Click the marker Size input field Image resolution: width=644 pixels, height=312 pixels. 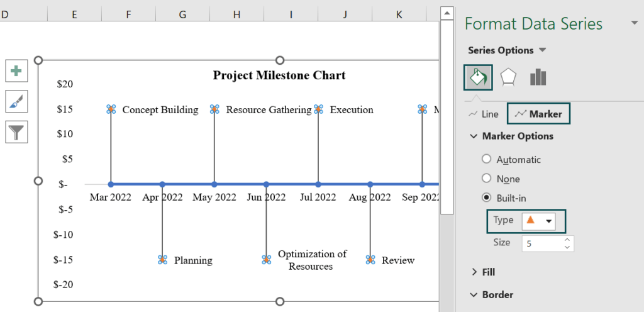click(542, 243)
